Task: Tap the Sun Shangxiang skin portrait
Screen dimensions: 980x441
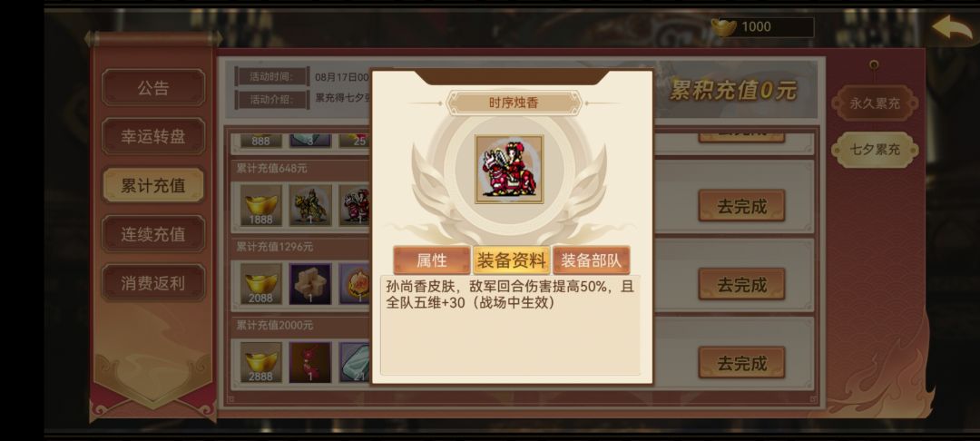Action: 509,170
